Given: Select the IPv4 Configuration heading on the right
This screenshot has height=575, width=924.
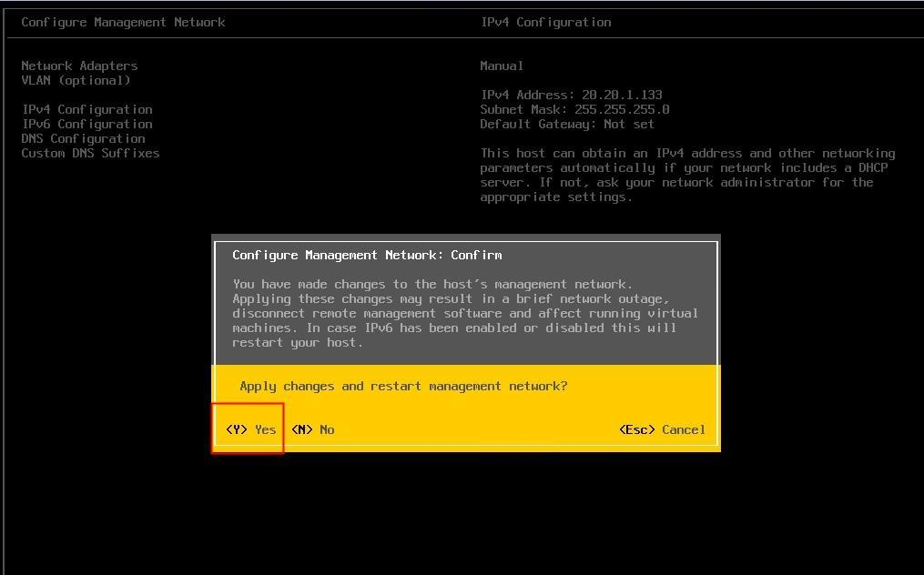Looking at the screenshot, I should (x=545, y=22).
